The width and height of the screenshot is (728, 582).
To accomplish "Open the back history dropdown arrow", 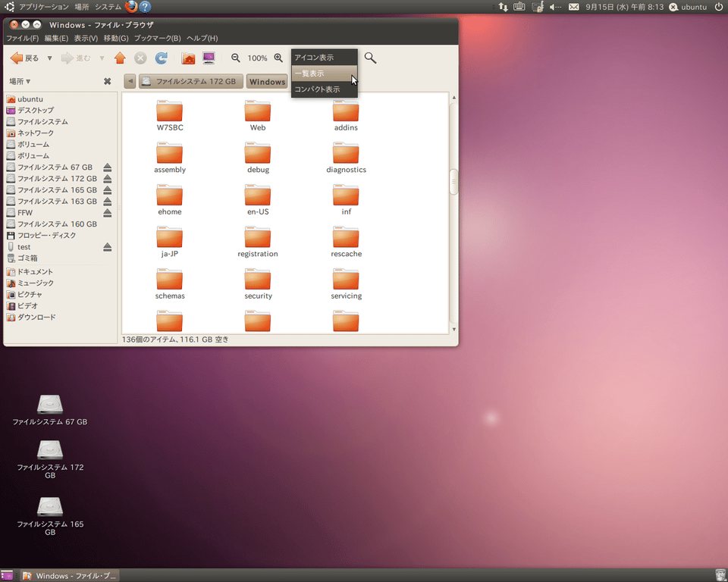I will (50, 58).
